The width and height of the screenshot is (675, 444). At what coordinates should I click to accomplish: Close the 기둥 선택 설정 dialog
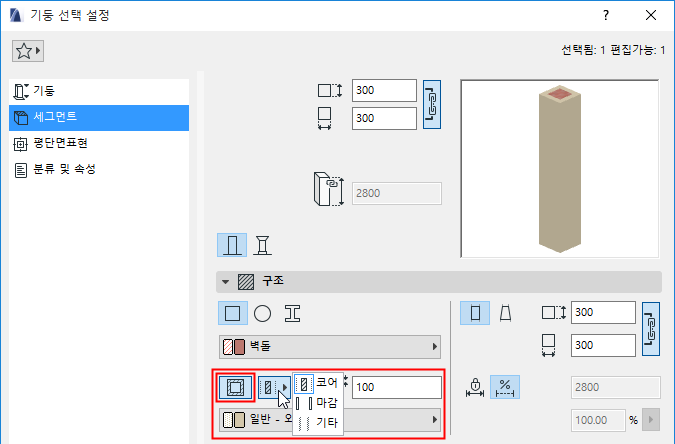click(x=651, y=16)
